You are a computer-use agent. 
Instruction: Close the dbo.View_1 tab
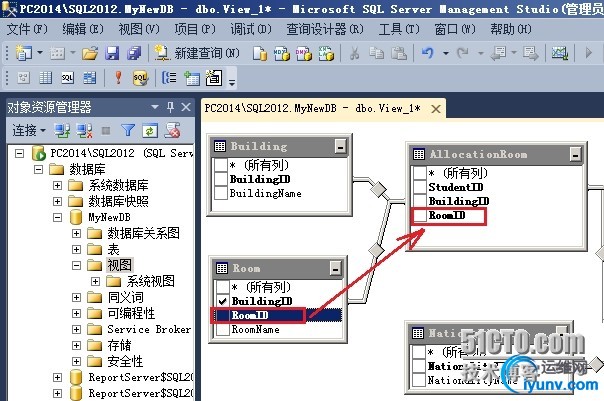(x=436, y=109)
